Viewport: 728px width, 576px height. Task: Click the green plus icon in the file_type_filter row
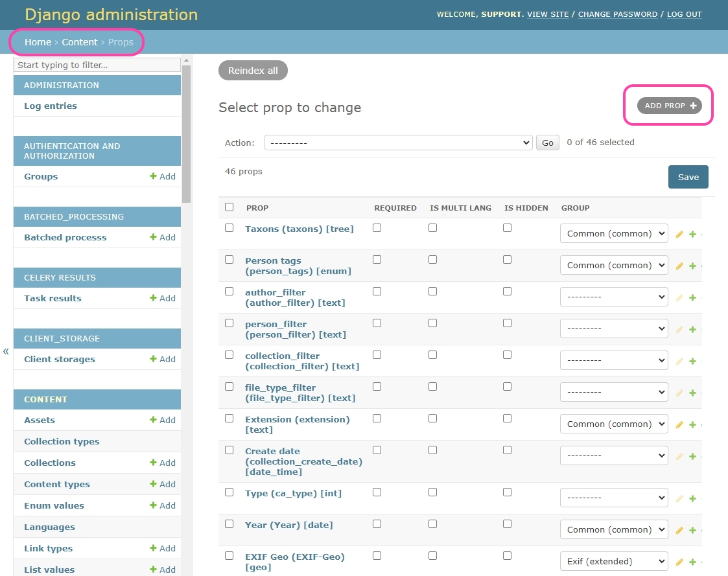693,393
